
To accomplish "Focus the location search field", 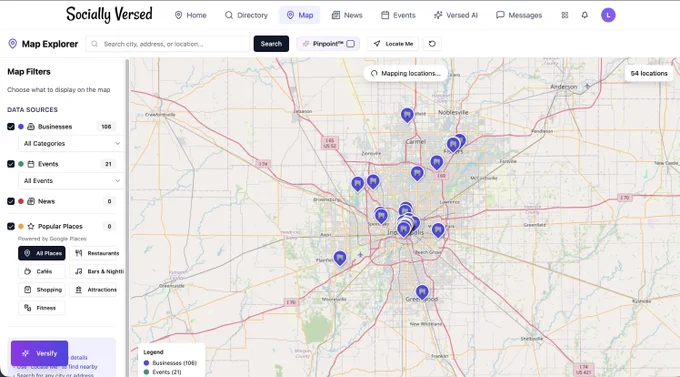I will point(167,44).
